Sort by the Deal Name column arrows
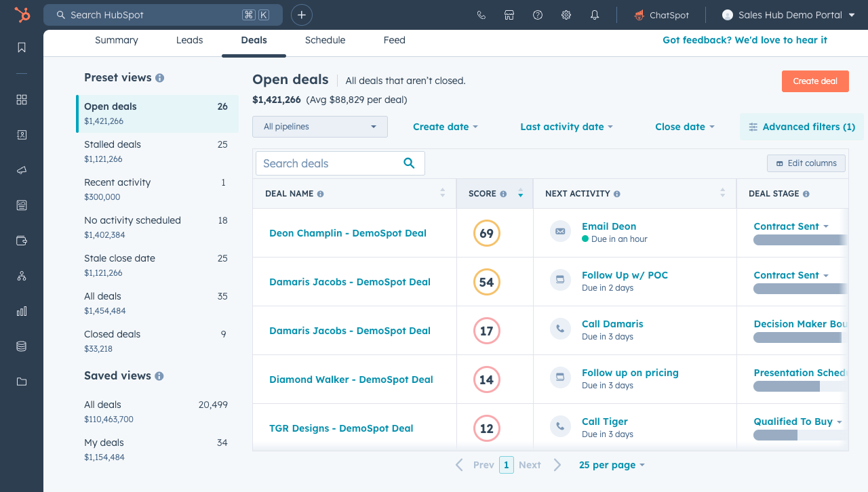Image resolution: width=868 pixels, height=492 pixels. pyautogui.click(x=443, y=193)
